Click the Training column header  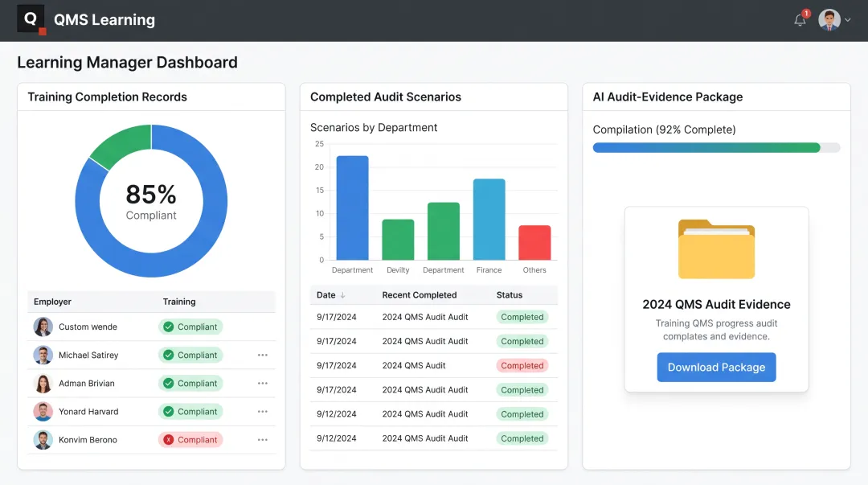[x=178, y=302]
